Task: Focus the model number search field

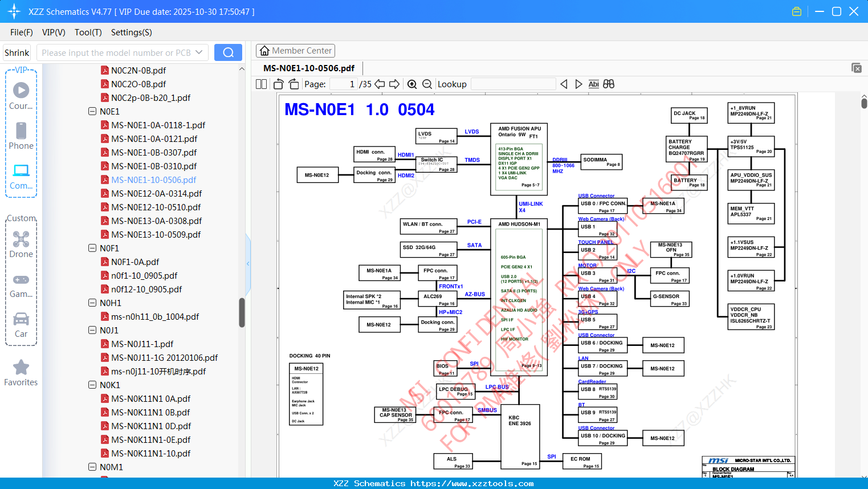Action: pyautogui.click(x=117, y=52)
